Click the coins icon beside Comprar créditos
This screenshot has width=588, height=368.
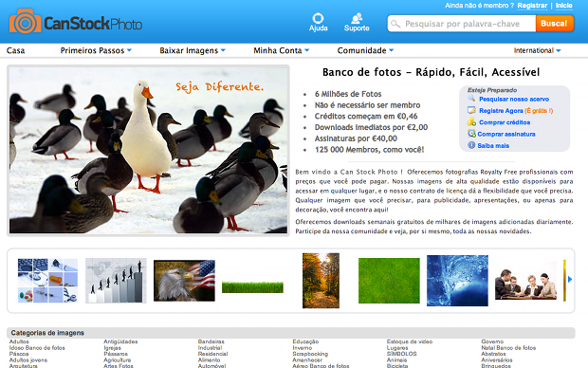point(471,122)
